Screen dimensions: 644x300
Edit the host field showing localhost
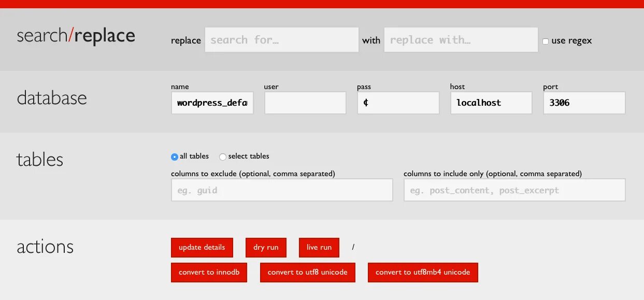point(491,103)
